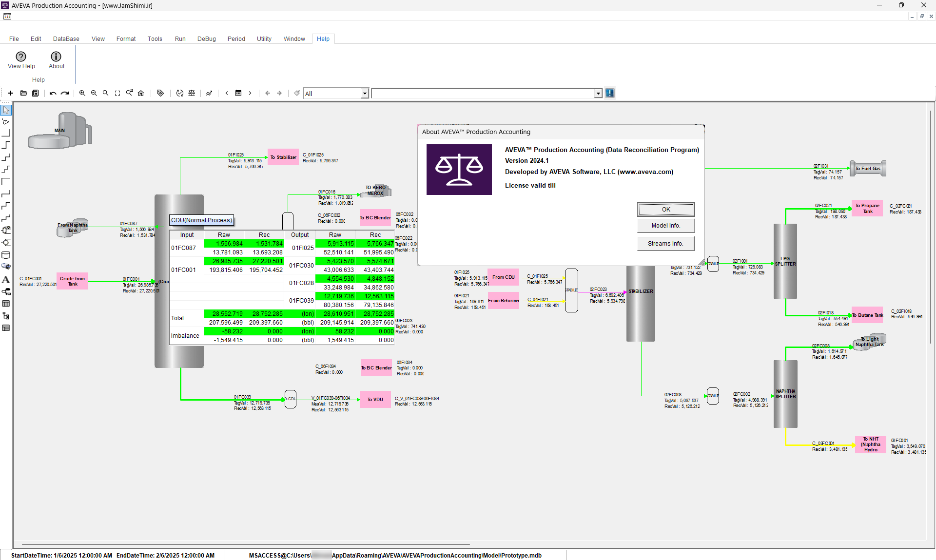Open the calendar period picker
Viewport: 936px width, 560px height.
(x=238, y=93)
